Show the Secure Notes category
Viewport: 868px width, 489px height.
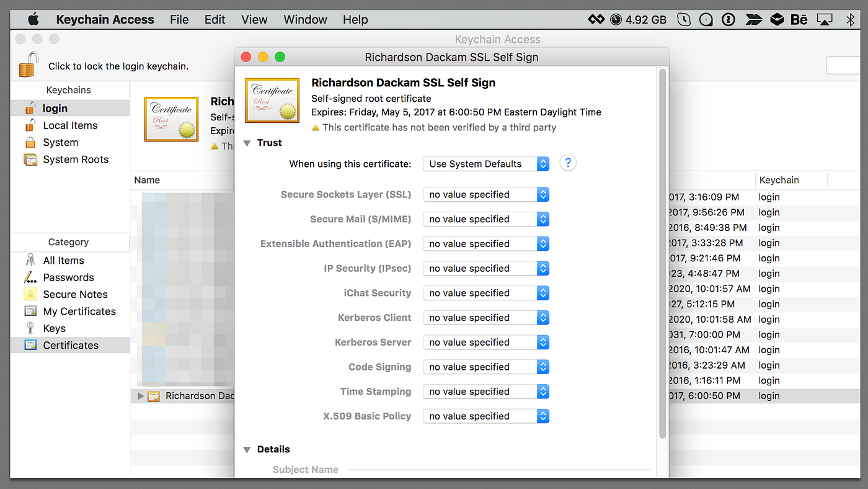point(70,294)
